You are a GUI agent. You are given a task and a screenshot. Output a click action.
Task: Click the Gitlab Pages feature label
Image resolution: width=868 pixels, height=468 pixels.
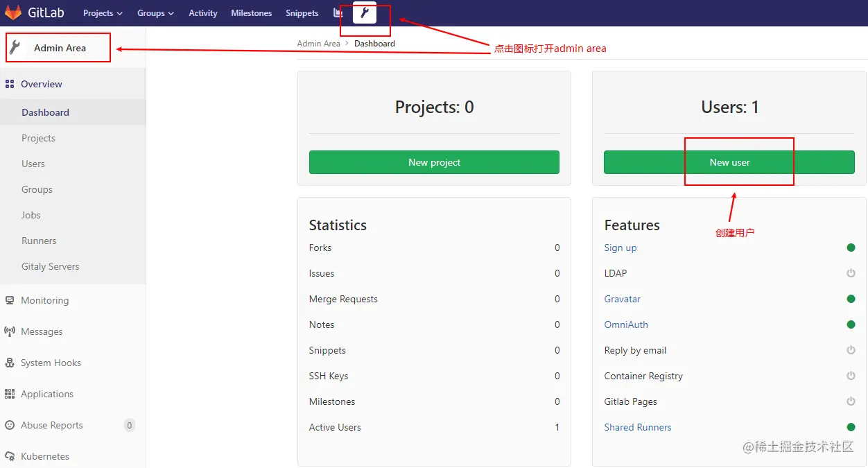click(x=630, y=401)
